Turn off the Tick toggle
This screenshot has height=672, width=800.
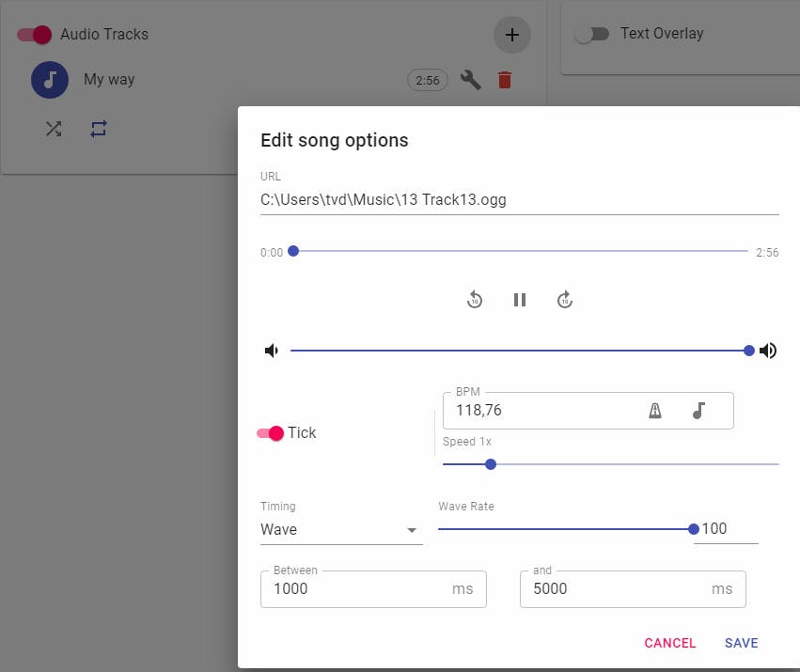coord(271,433)
